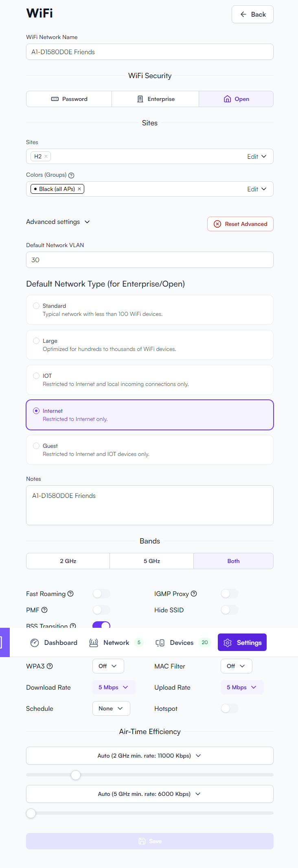Enable the Fast Roaming toggle
Image resolution: width=298 pixels, height=868 pixels.
pos(101,594)
